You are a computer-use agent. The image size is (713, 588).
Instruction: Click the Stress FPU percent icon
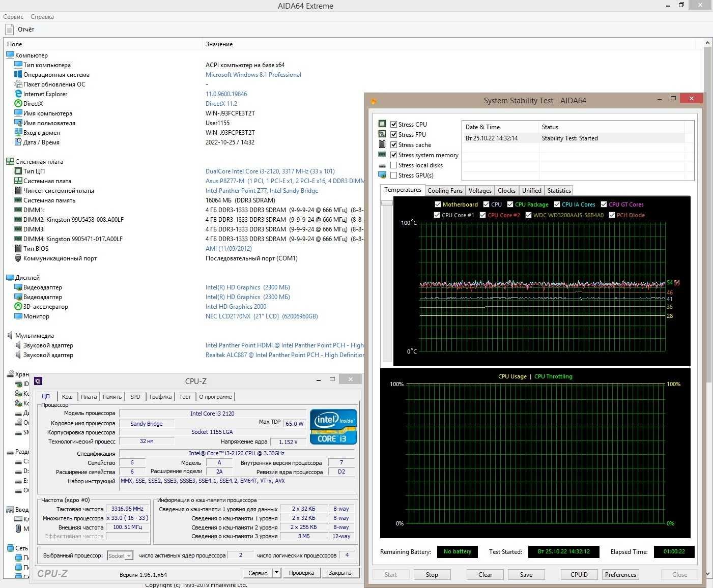click(x=382, y=134)
